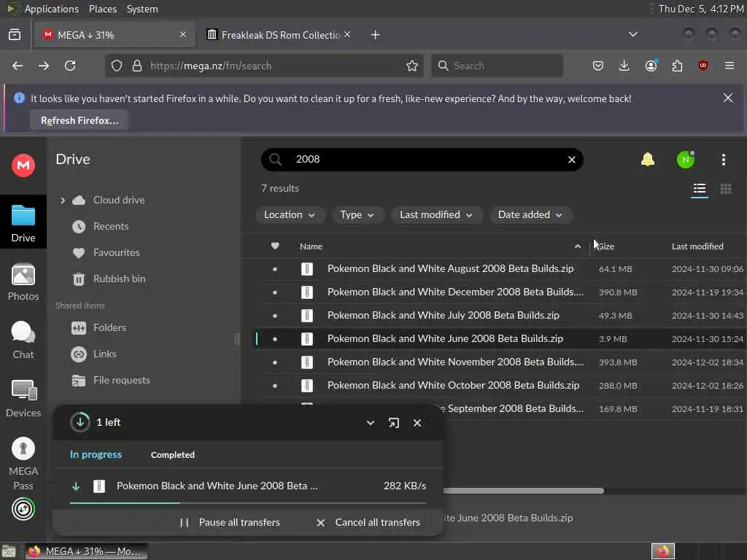Switch to list view
The image size is (747, 560).
[x=699, y=189]
